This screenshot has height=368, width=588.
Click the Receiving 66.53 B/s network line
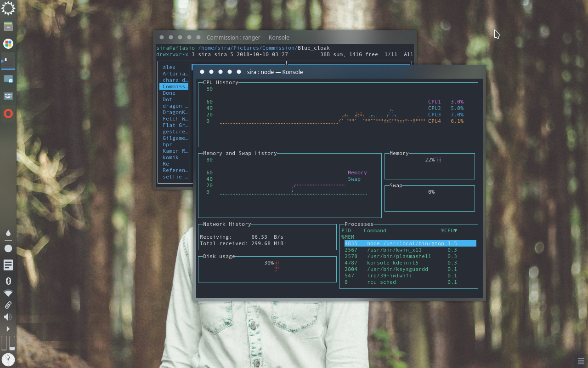[x=242, y=237]
